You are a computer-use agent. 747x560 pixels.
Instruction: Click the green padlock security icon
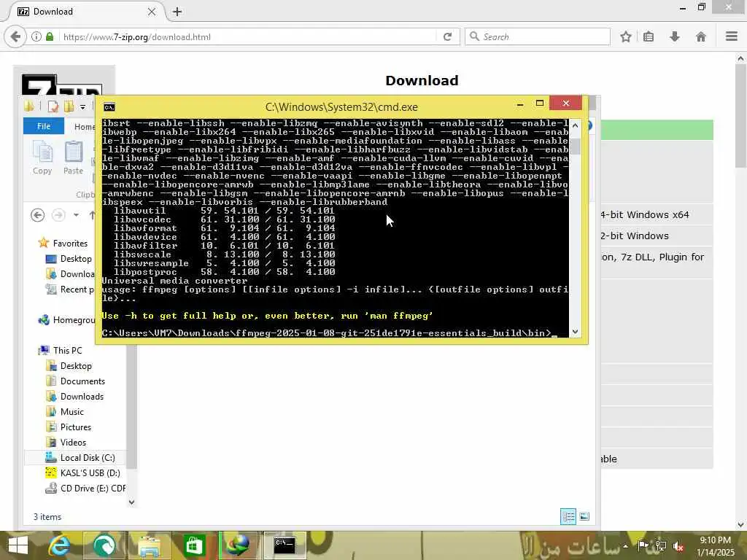[x=50, y=36]
